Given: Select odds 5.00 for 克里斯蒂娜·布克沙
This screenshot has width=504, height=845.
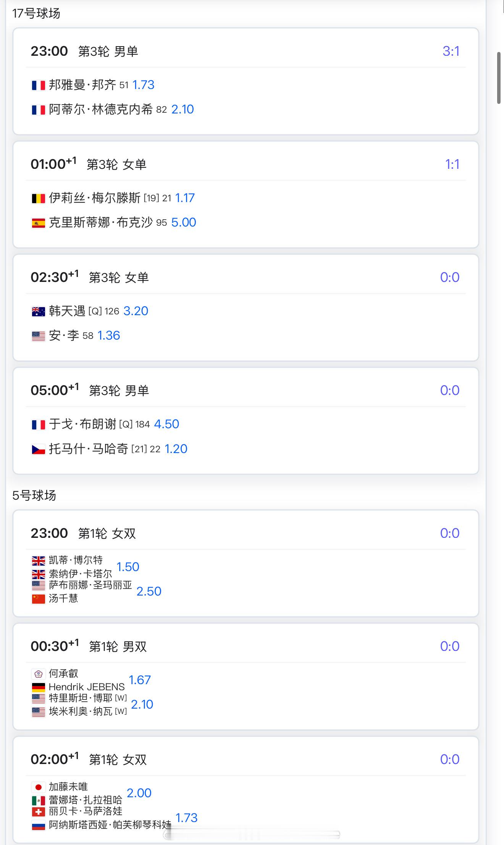Looking at the screenshot, I should (x=184, y=222).
